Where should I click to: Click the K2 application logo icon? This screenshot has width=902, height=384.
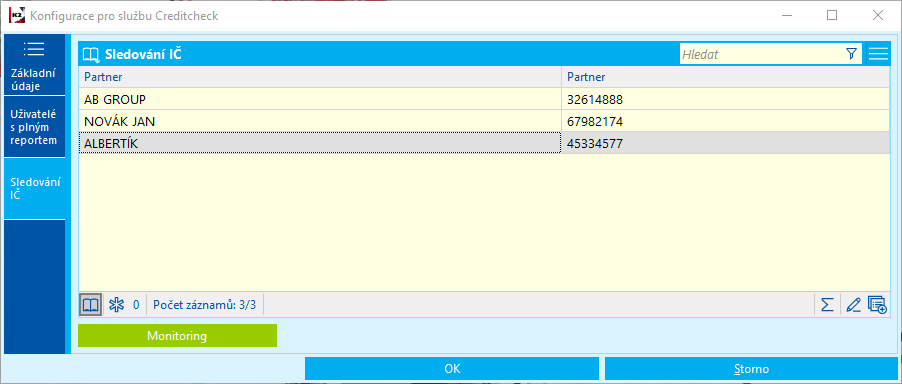point(16,16)
